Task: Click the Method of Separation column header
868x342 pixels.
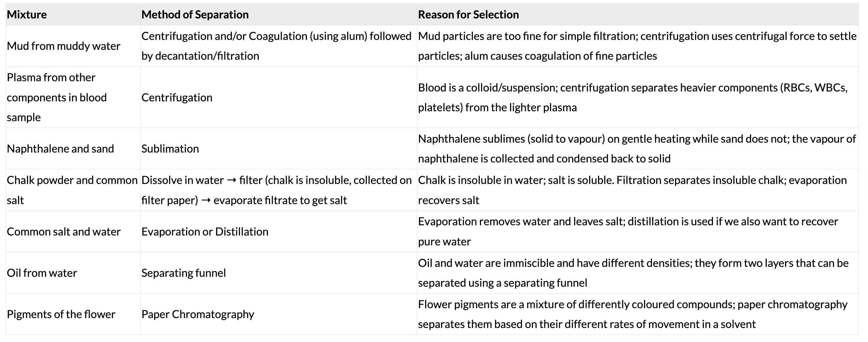Action: (x=195, y=15)
